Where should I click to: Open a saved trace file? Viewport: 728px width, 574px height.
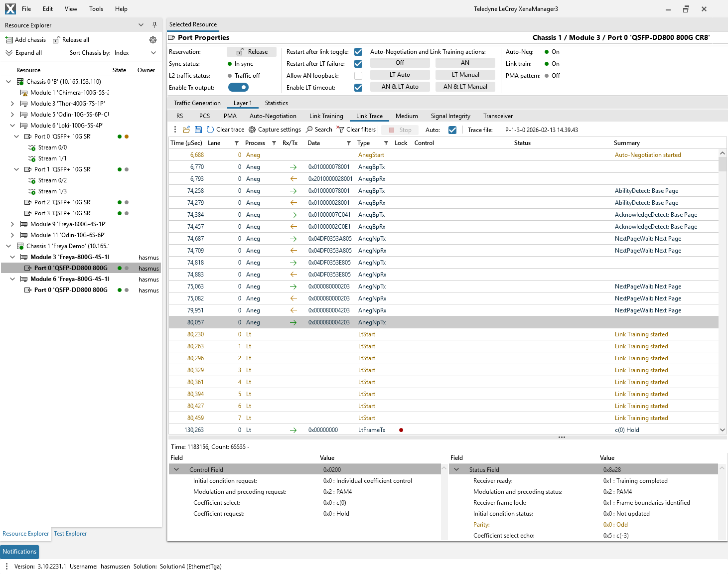[x=186, y=130]
